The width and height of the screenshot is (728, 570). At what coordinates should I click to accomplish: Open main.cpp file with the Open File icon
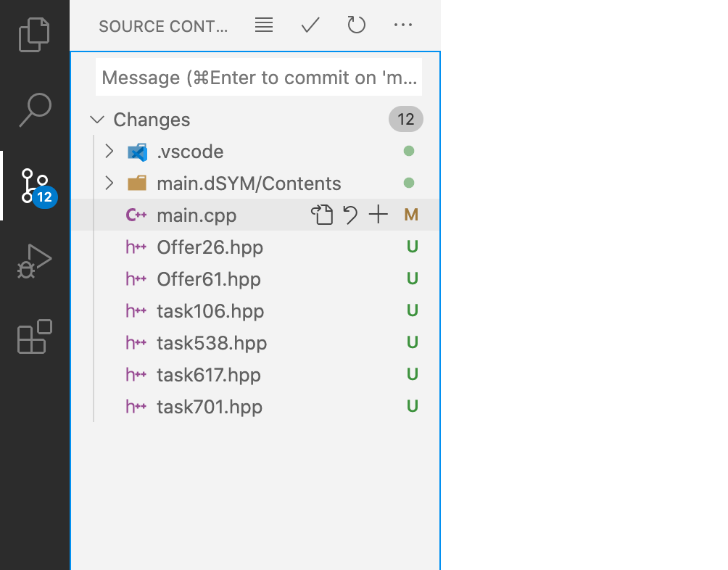[322, 215]
